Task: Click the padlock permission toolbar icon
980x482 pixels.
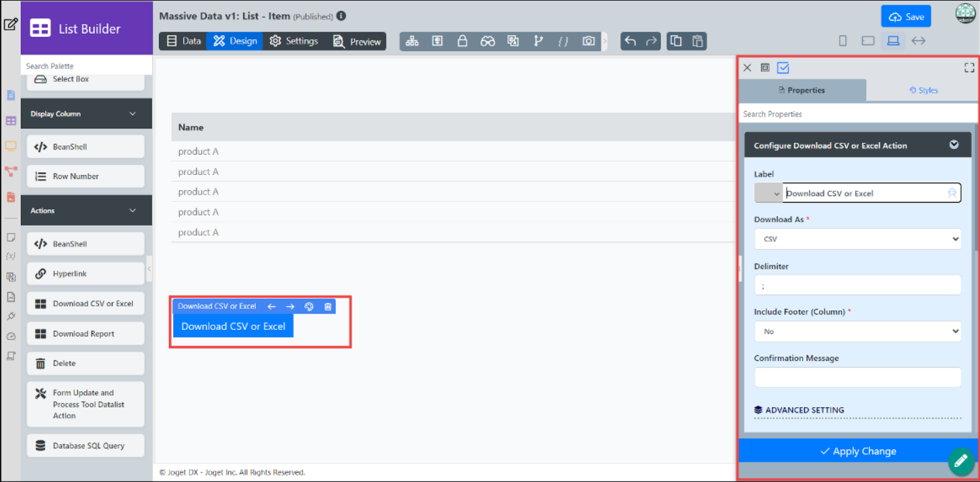Action: point(463,41)
